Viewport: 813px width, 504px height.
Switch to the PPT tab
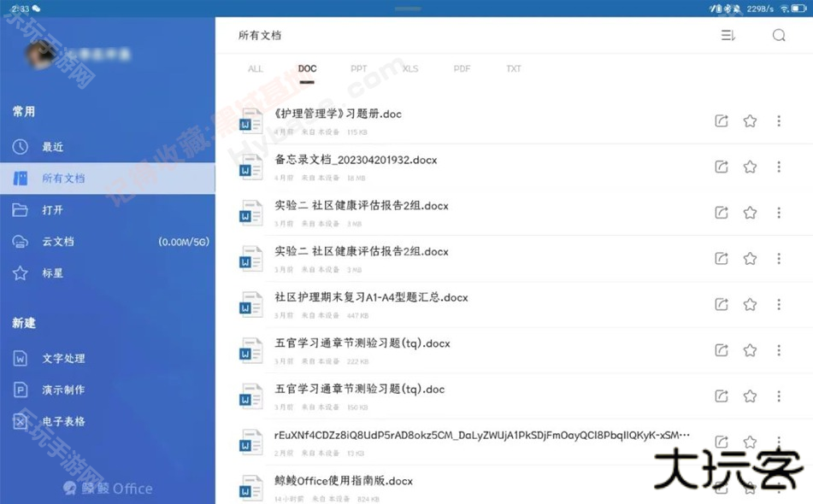click(358, 68)
